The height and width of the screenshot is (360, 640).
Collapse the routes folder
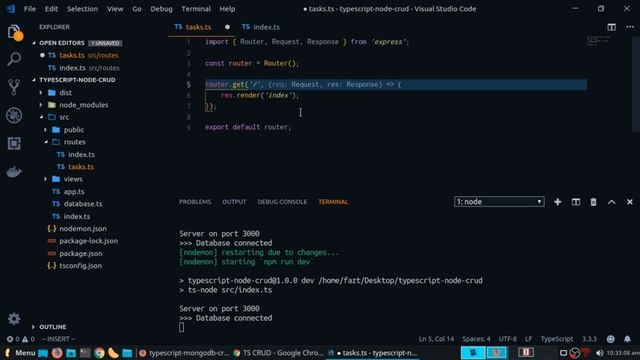click(45, 142)
